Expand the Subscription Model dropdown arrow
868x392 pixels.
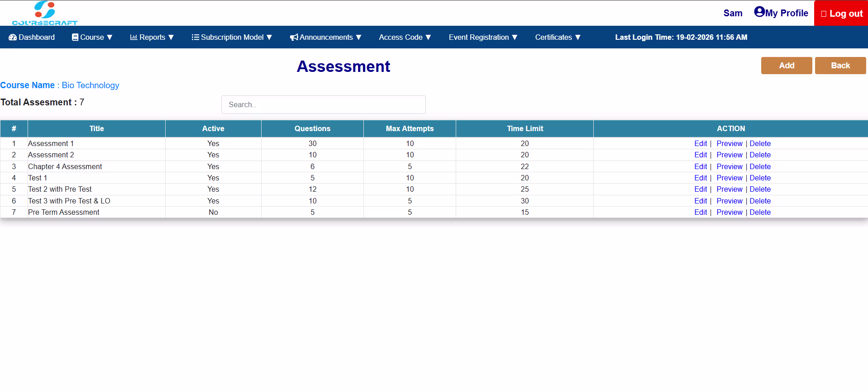269,38
